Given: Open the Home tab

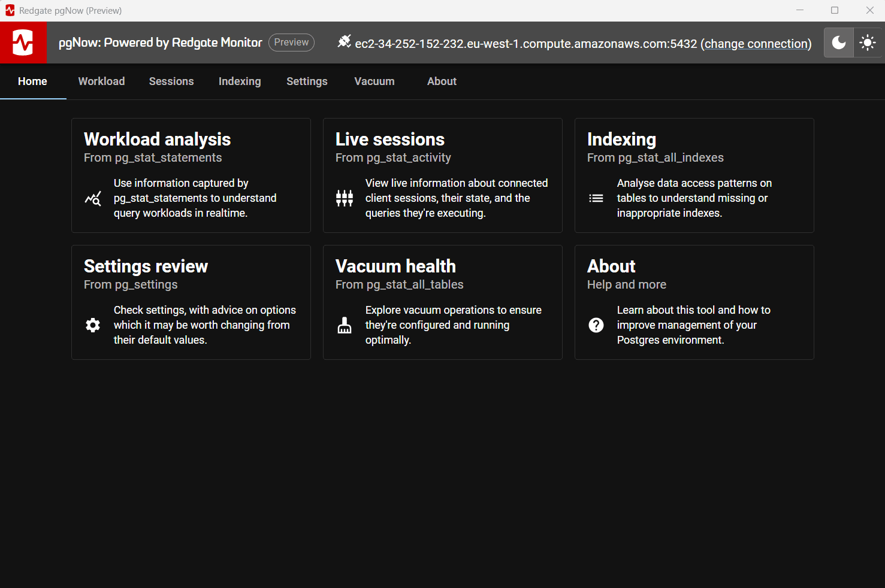Looking at the screenshot, I should pos(32,81).
